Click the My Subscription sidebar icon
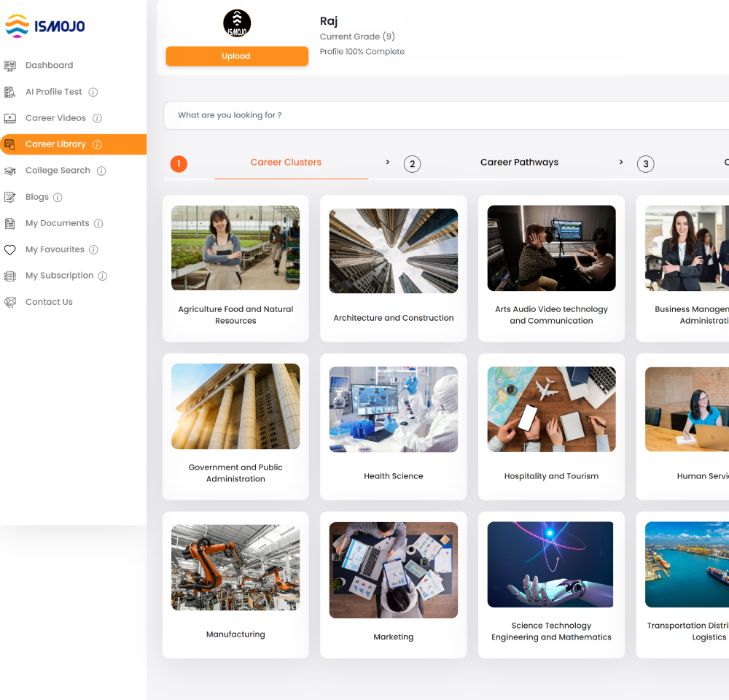This screenshot has height=700, width=729. 9,276
